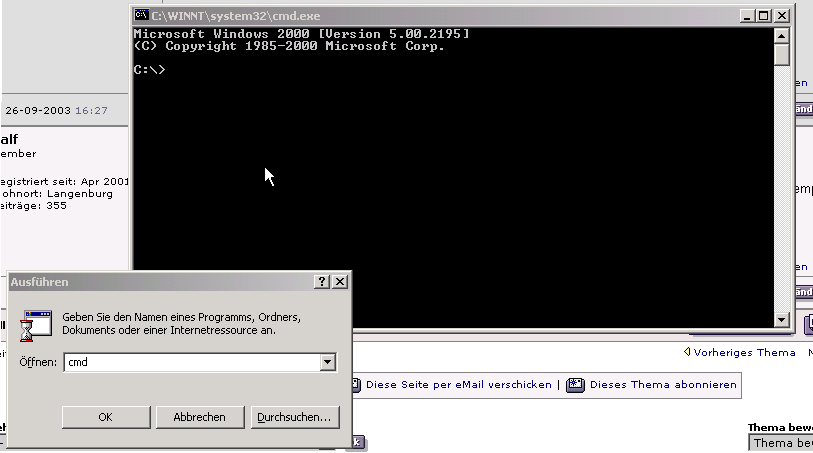Image resolution: width=813 pixels, height=453 pixels.
Task: Click the cmd.exe title bar system icon
Action: 142,16
